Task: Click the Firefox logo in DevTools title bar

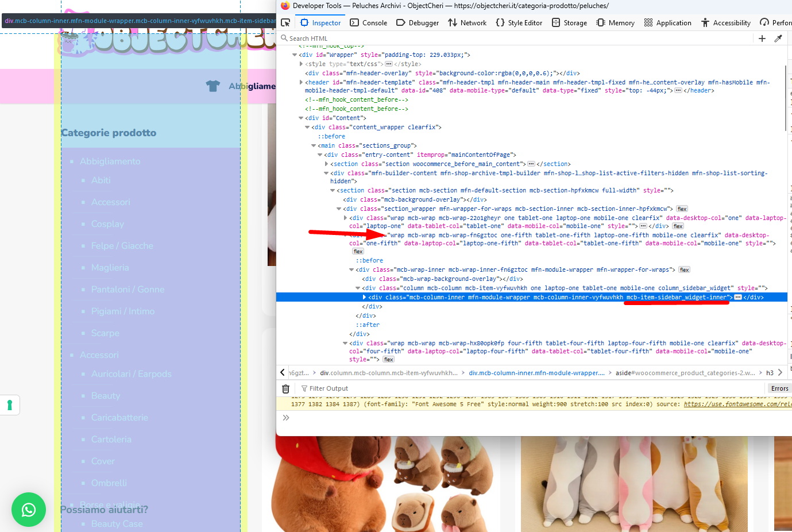Action: click(x=285, y=6)
